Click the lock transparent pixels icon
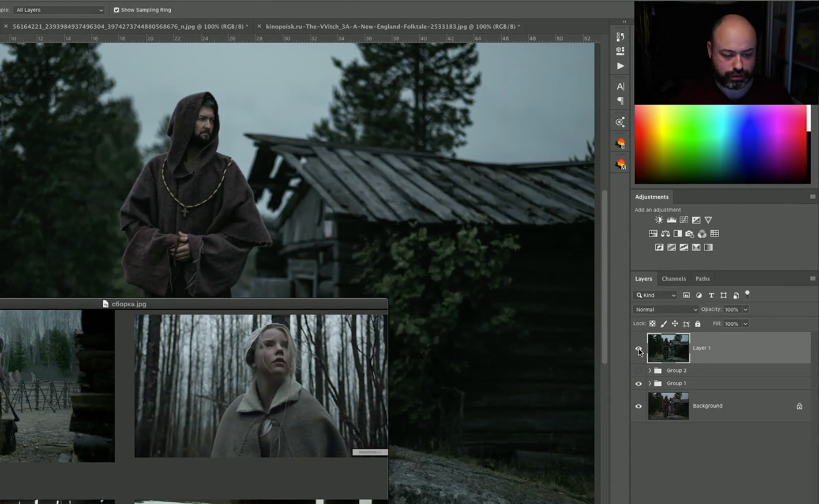This screenshot has height=504, width=819. 652,324
